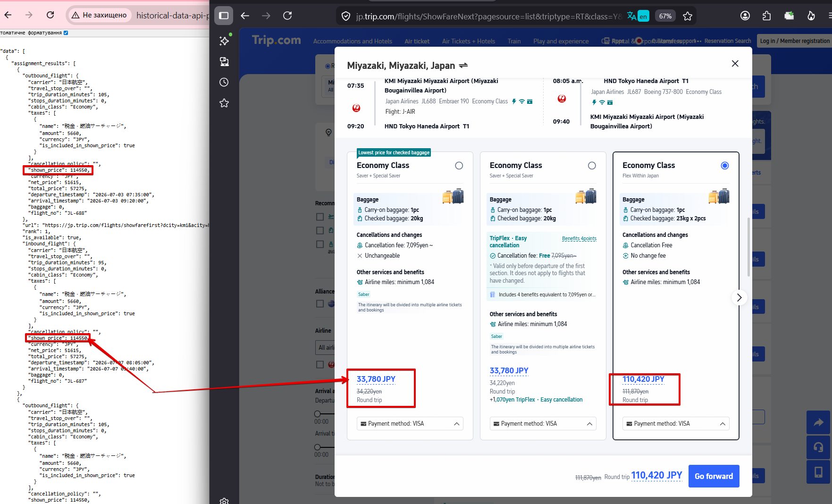Viewport: 832px width, 504px height.
Task: Open the 'Benefits 4points' link
Action: (x=579, y=239)
